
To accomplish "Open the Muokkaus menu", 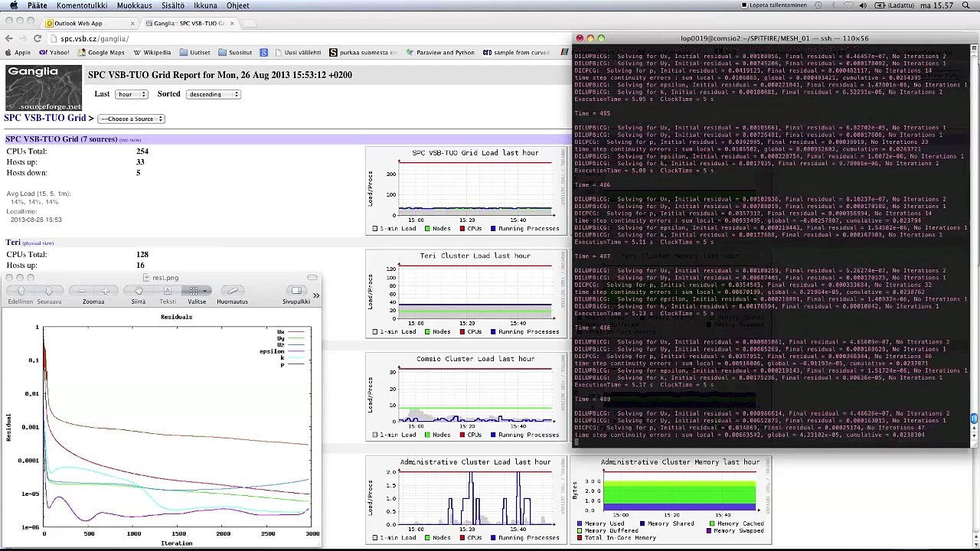I will click(134, 5).
